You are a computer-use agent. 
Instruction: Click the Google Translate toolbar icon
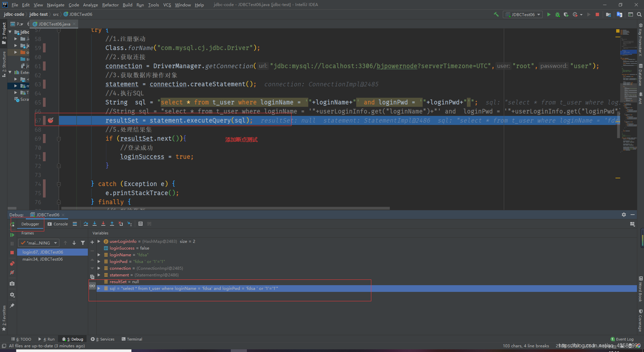pos(620,14)
